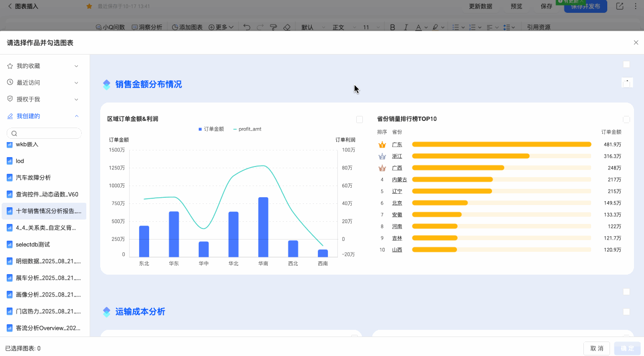
Task: Click the redo icon in the editor toolbar
Action: [x=260, y=27]
